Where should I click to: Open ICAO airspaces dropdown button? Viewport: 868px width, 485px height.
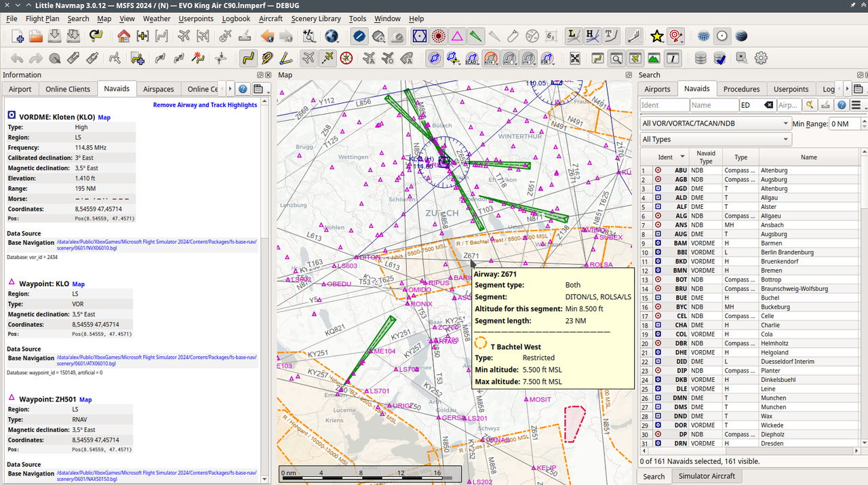point(471,58)
